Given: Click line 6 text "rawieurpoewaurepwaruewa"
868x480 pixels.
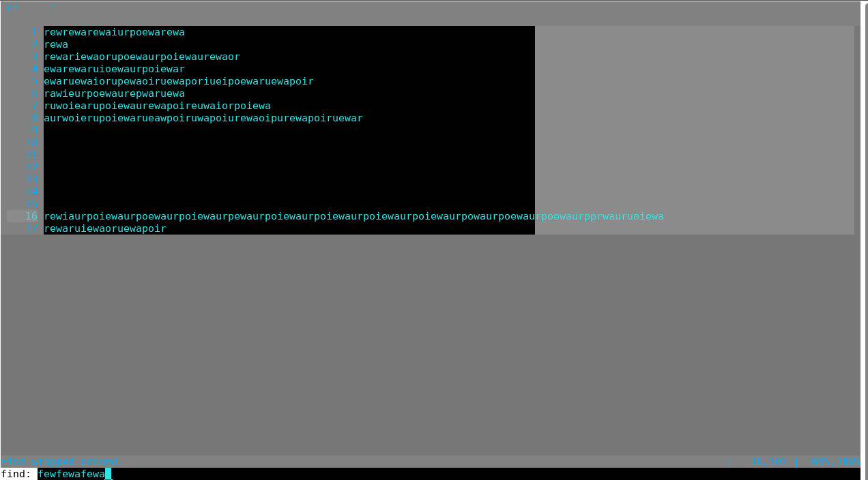Looking at the screenshot, I should [114, 93].
